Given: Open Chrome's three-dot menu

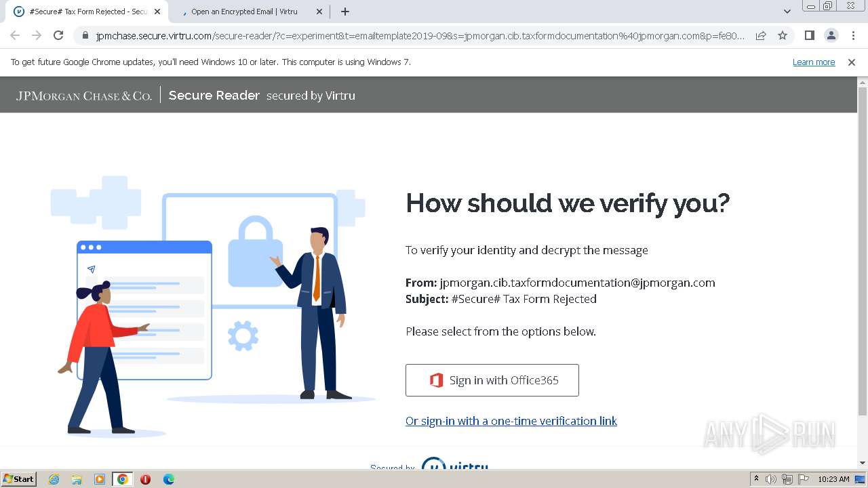Looking at the screenshot, I should pos(853,36).
